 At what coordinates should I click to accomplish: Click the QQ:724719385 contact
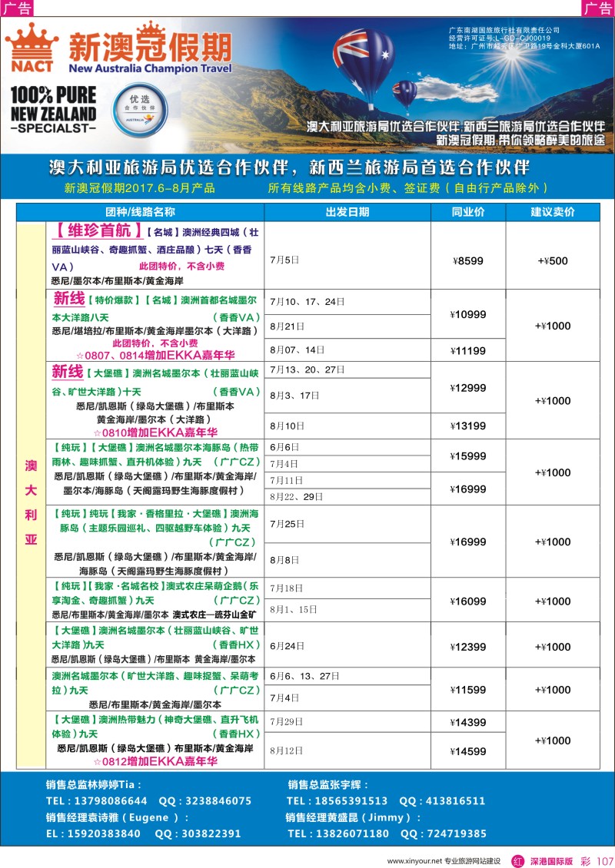444,833
